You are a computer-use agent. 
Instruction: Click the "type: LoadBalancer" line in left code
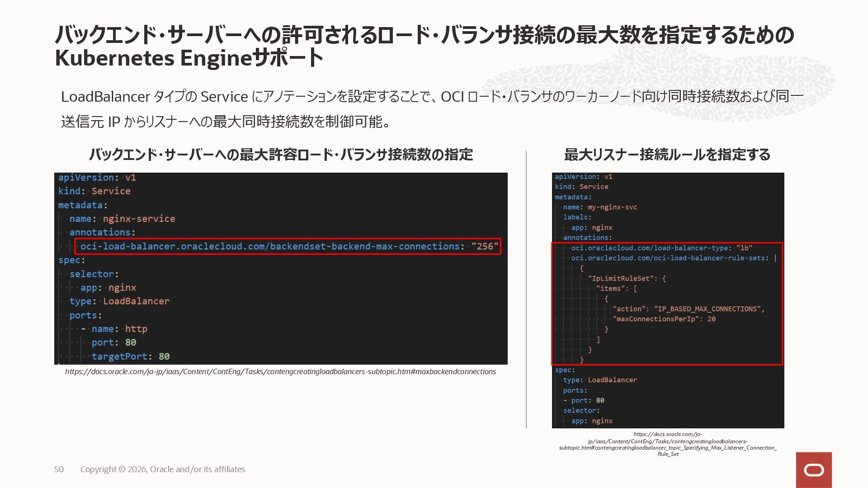[x=119, y=301]
